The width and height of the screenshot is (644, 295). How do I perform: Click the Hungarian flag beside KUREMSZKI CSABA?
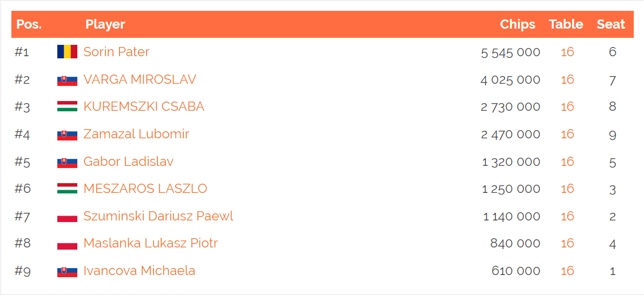68,106
